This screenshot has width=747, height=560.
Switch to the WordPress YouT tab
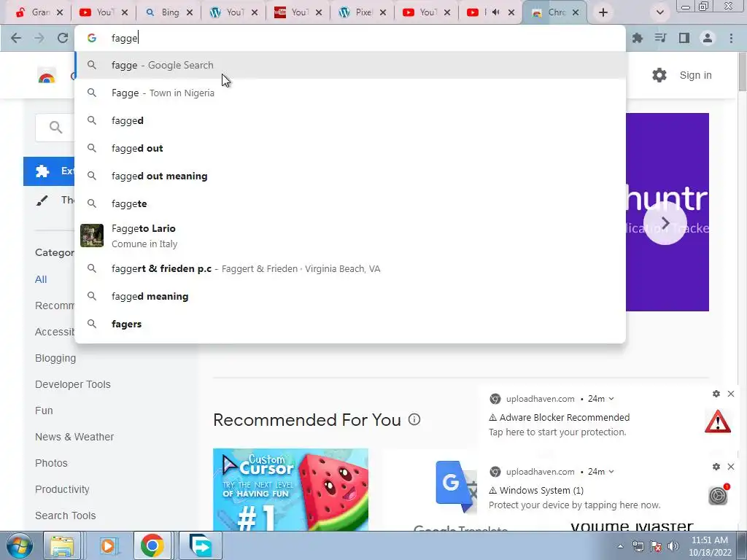[233, 12]
